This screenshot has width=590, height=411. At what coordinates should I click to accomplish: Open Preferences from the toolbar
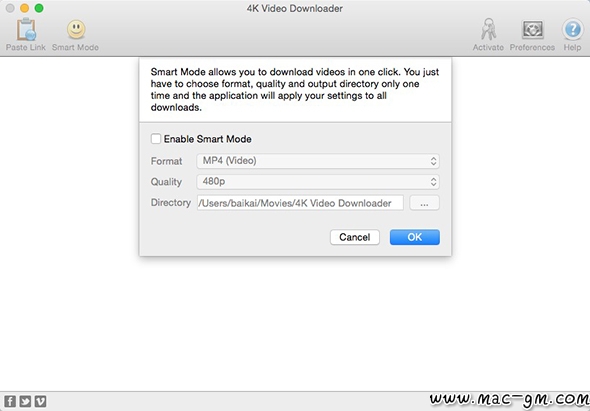532,30
